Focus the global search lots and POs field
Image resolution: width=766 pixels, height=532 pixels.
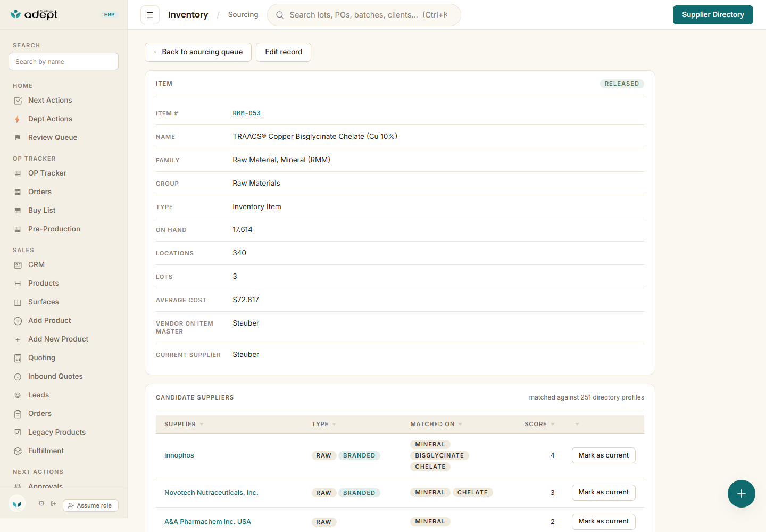tap(364, 15)
